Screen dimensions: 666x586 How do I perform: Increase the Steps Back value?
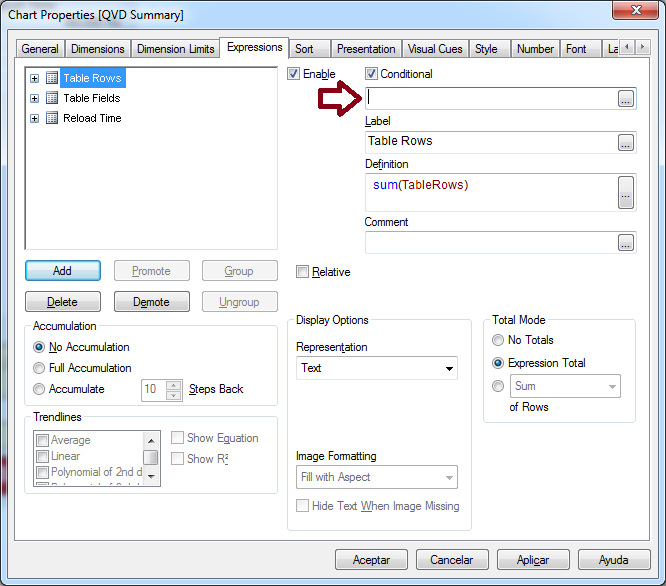(x=173, y=386)
